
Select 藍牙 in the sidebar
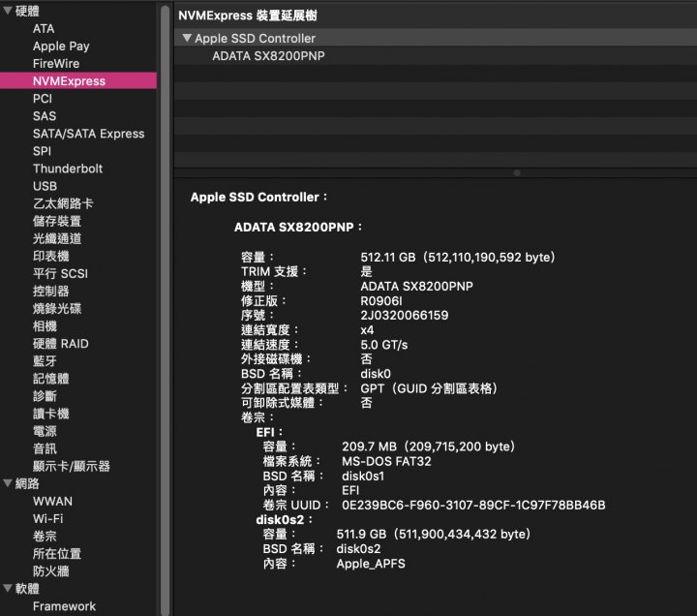tap(45, 361)
